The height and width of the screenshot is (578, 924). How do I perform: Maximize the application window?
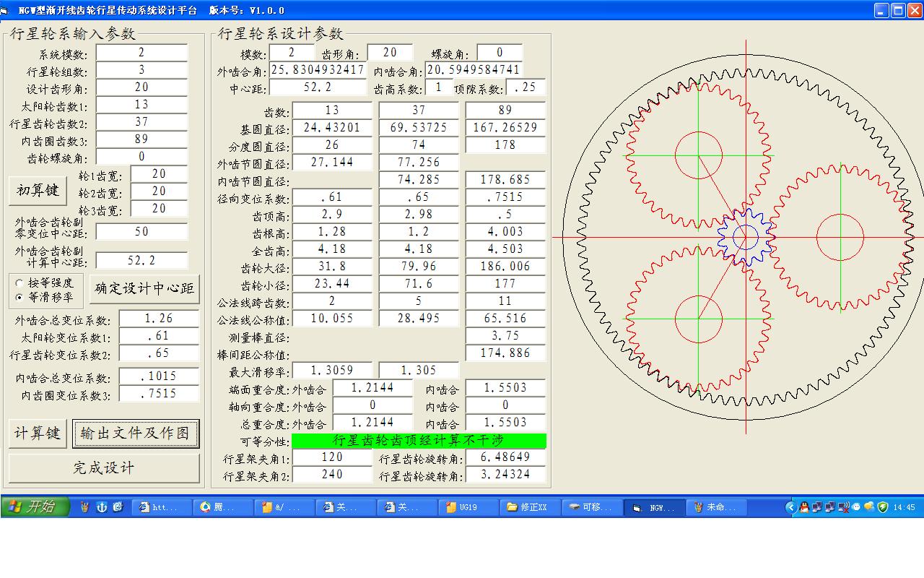tap(897, 10)
